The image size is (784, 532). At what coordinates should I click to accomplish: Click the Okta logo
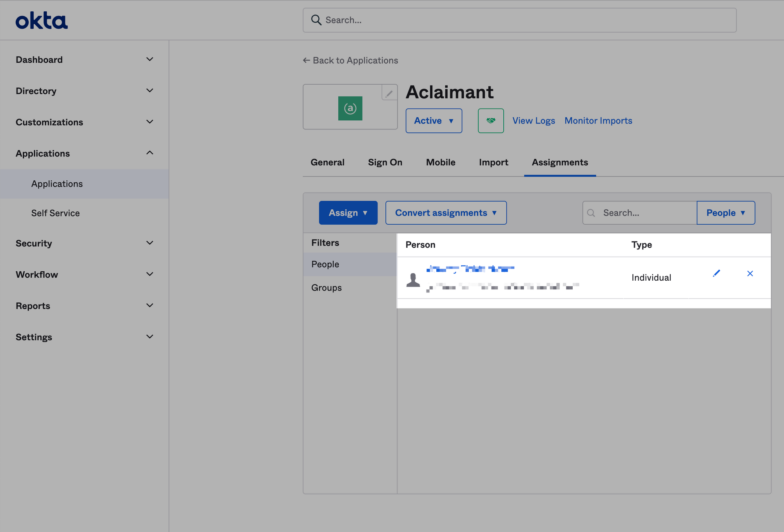tap(42, 20)
